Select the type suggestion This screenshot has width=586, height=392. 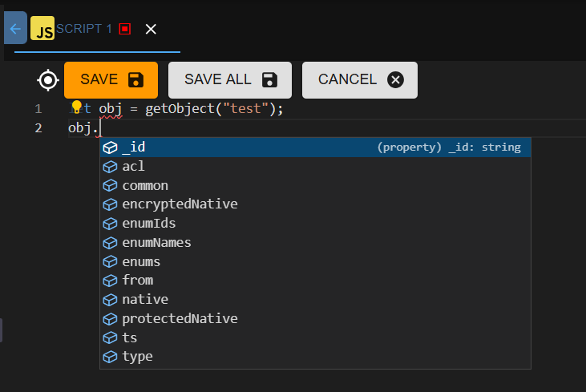[315, 357]
